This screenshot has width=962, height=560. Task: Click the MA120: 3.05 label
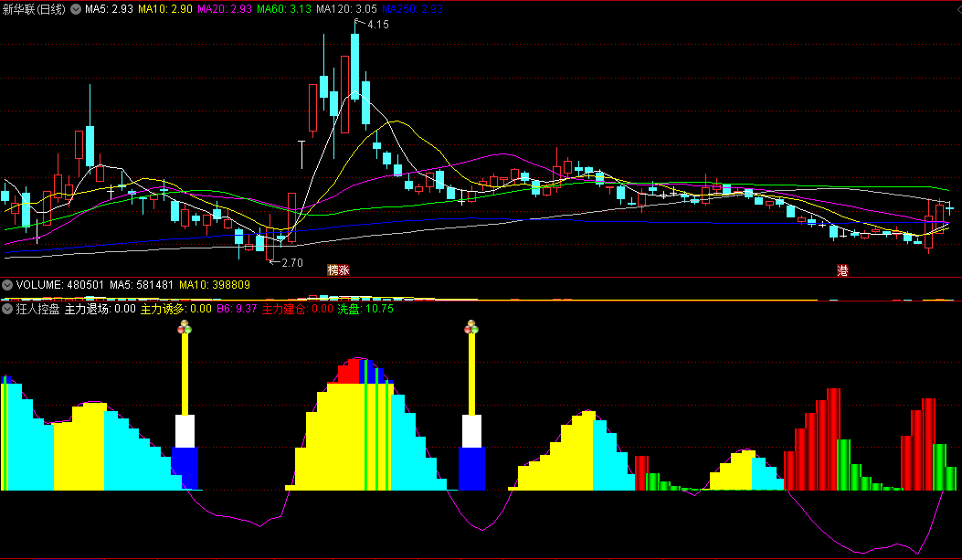tap(346, 9)
